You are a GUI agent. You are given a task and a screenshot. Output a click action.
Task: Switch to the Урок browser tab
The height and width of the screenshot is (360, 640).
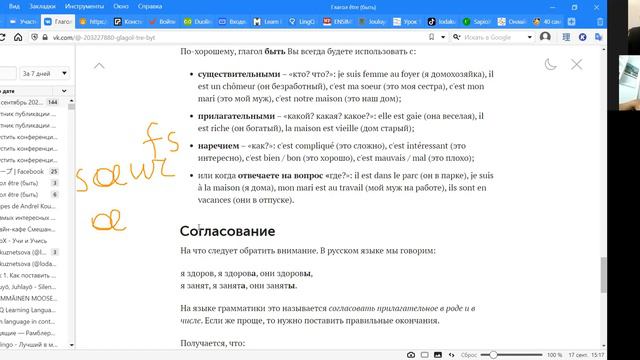(407, 22)
